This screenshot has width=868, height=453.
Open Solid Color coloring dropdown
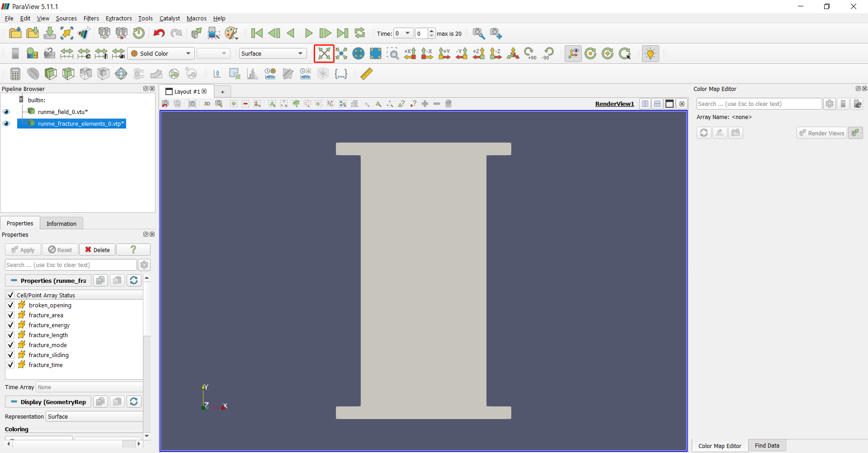[161, 53]
